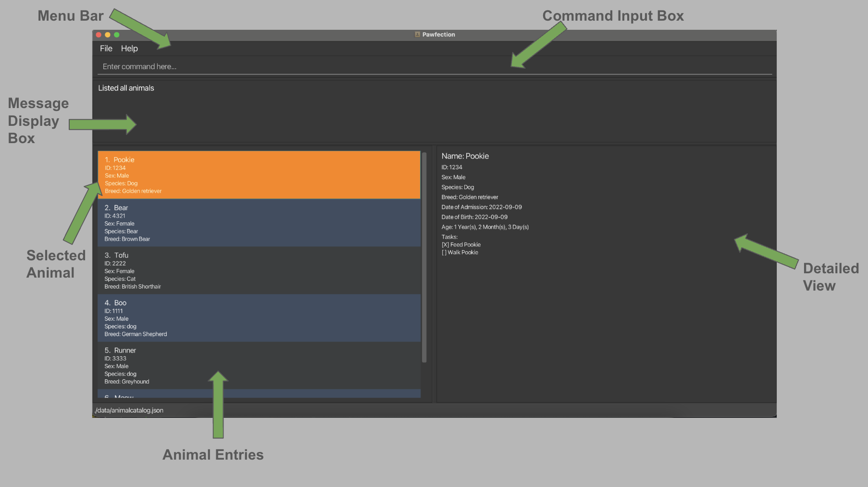Select the Pookie animal entry
868x487 pixels.
point(259,175)
